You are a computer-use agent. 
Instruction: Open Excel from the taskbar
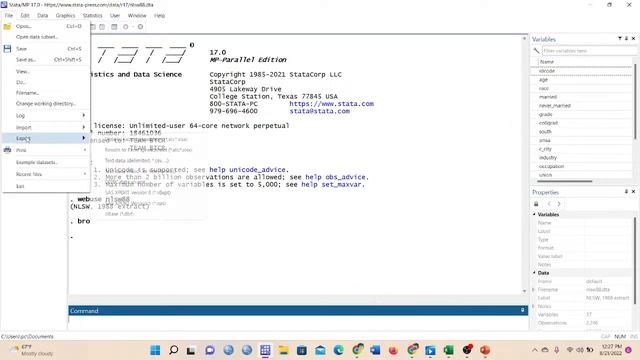click(x=449, y=350)
